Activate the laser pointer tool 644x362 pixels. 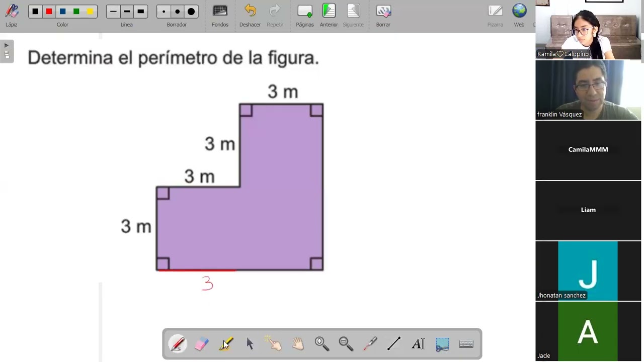point(370,344)
